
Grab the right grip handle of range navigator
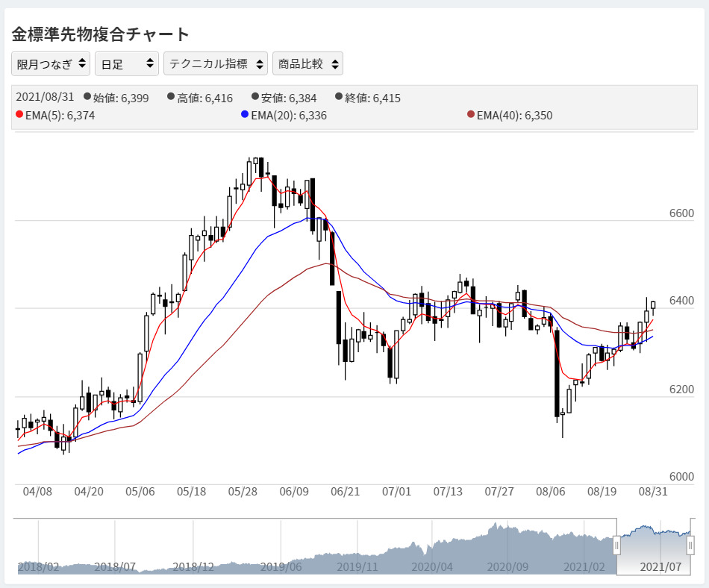691,546
